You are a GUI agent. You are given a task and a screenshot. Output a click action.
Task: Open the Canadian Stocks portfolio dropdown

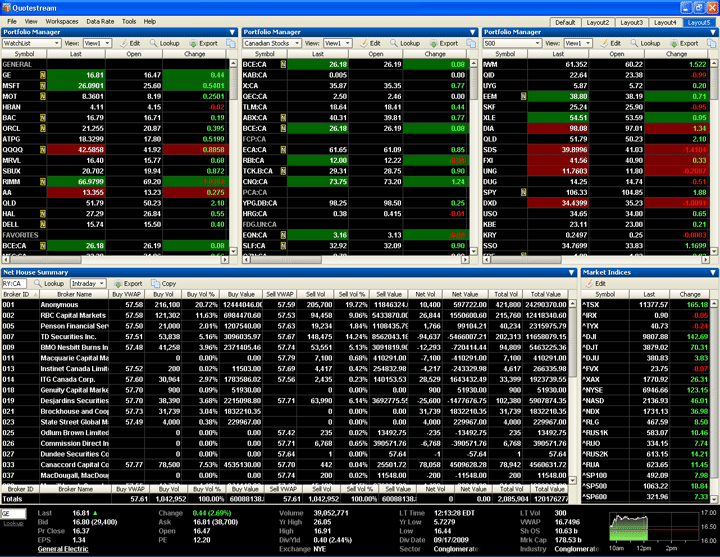click(298, 43)
